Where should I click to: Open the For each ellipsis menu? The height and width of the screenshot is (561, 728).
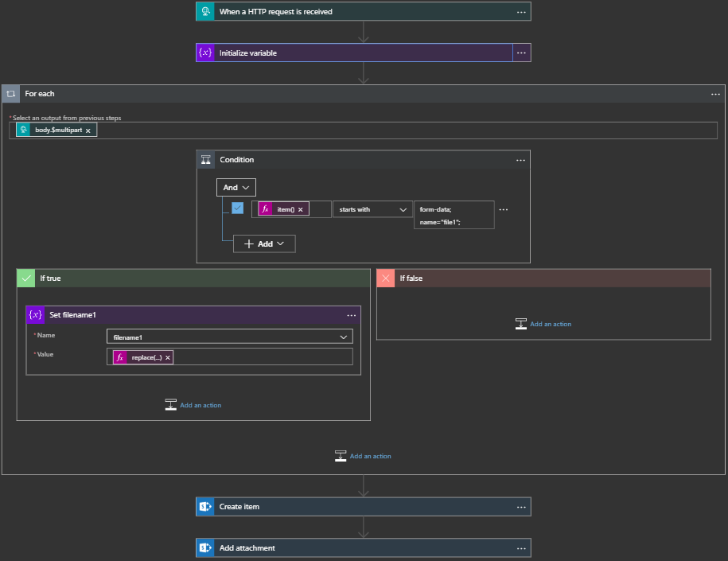(x=714, y=94)
